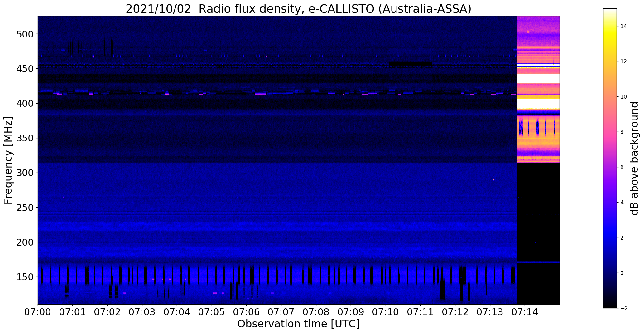Click the 07:14 time tick label
The height and width of the screenshot is (333, 644).
tap(525, 312)
